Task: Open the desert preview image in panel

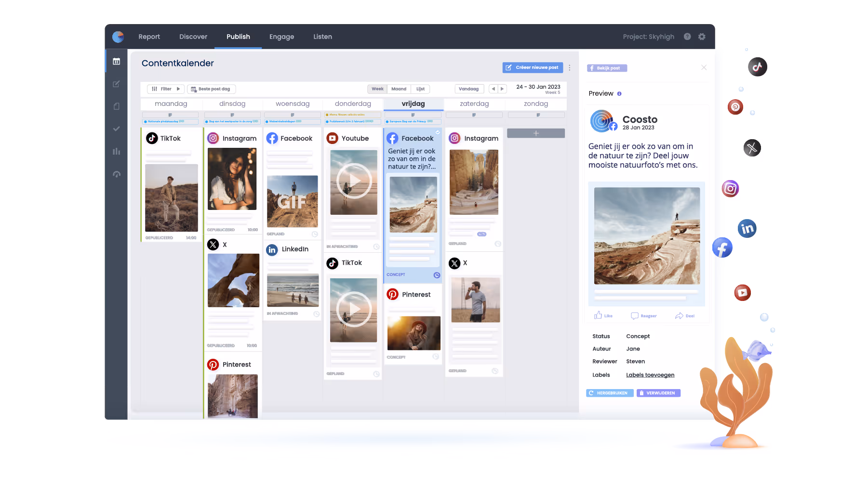Action: (x=647, y=236)
